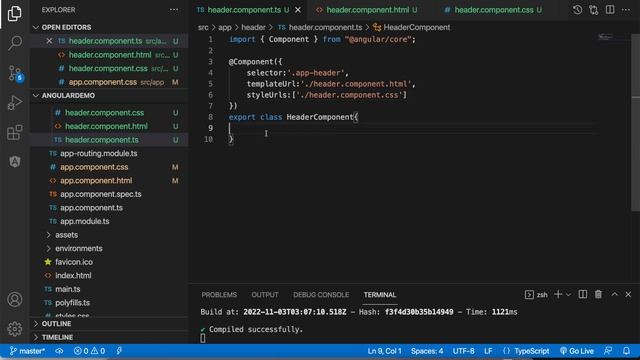Open app.component.css in Open Editors list
Image resolution: width=640 pixels, height=360 pixels.
tap(109, 82)
